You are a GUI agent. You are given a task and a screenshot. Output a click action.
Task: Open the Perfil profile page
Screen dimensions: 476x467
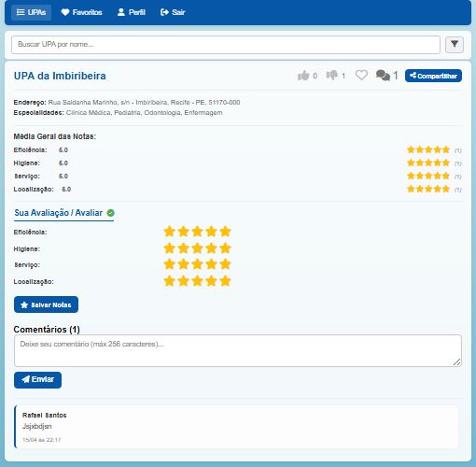[132, 12]
